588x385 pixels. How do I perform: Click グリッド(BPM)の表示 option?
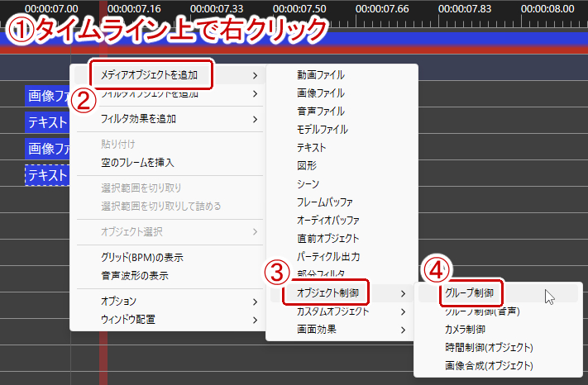[143, 257]
